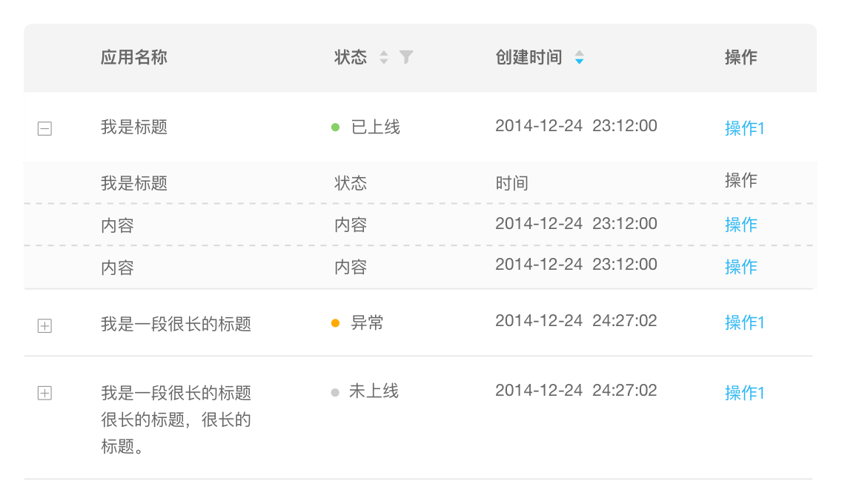Click 操作 link in the second 内容 sub-row
The height and width of the screenshot is (504, 842).
coord(740,266)
